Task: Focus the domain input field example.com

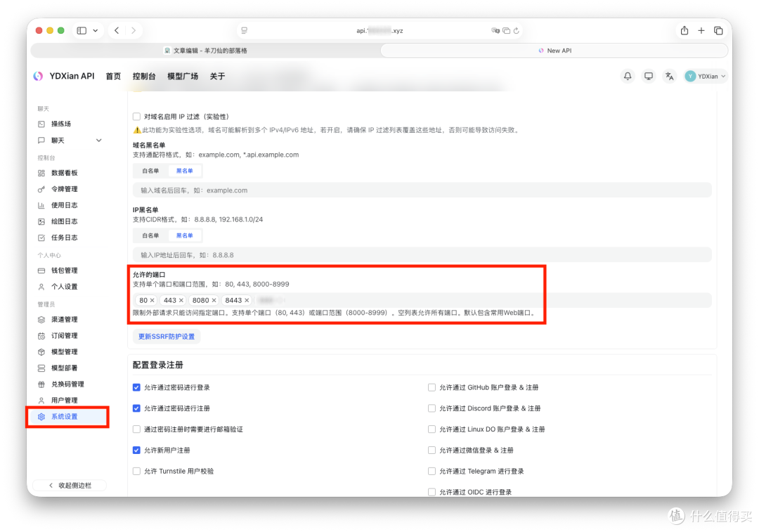Action: click(x=422, y=190)
